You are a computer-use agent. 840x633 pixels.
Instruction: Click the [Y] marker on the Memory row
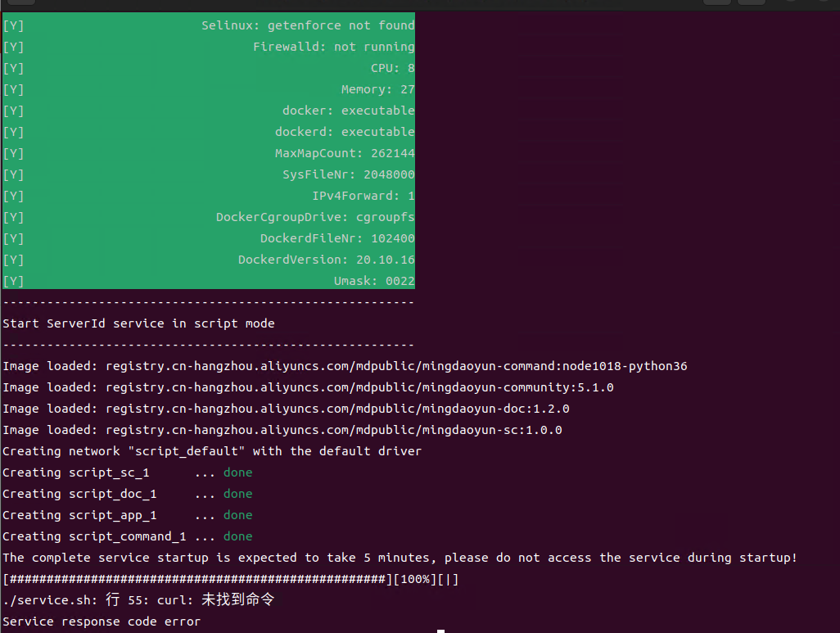point(13,89)
